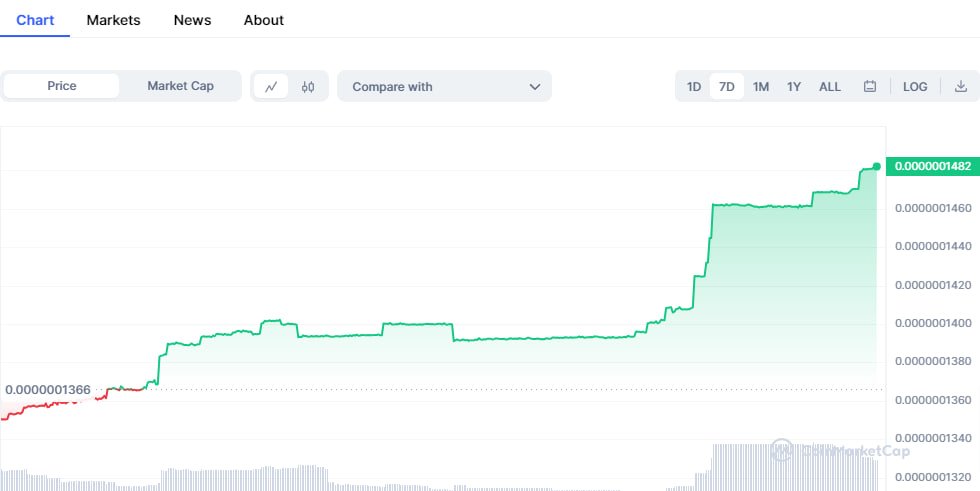Viewport: 980px width, 491px height.
Task: Select the Price toggle
Action: tap(61, 86)
